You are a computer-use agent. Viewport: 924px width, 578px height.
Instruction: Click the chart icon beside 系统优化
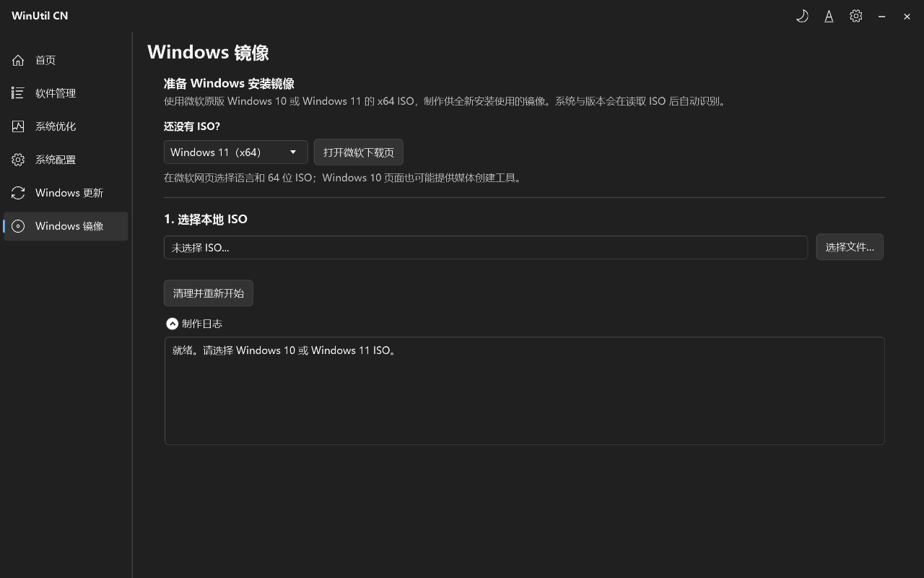pyautogui.click(x=18, y=126)
